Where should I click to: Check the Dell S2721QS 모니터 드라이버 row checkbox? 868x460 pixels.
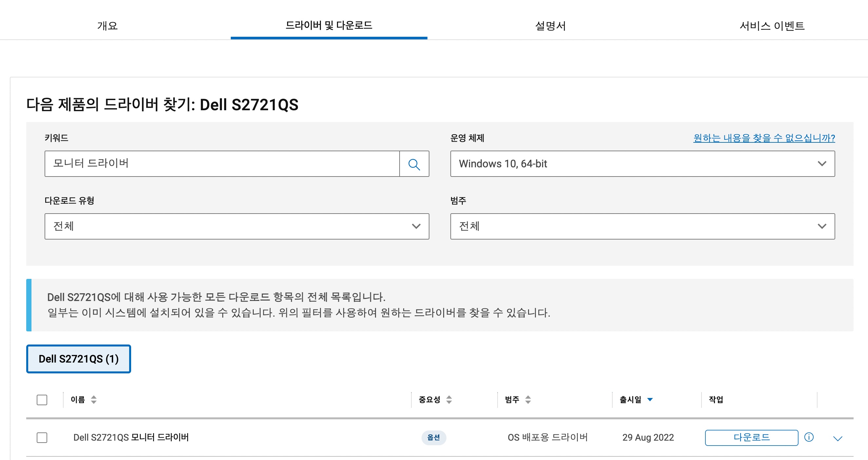click(42, 438)
